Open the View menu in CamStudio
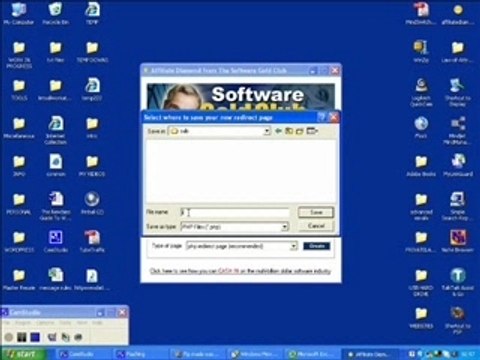480x360 pixels. (x=82, y=323)
